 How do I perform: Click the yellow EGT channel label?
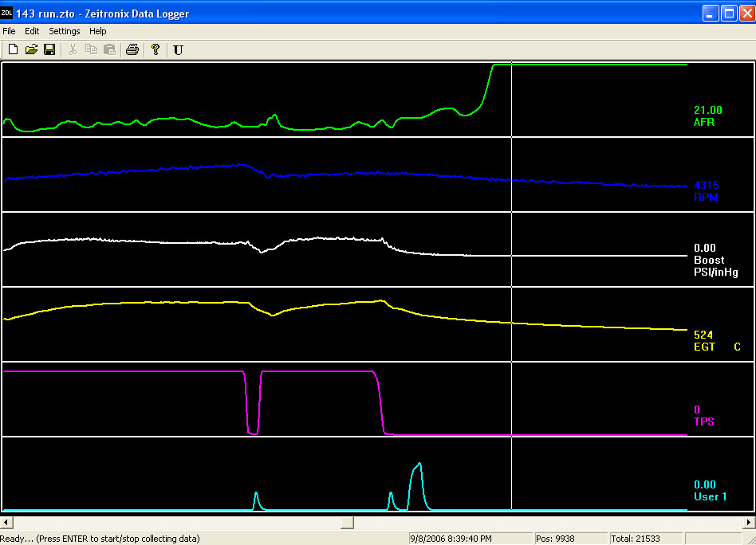click(704, 347)
